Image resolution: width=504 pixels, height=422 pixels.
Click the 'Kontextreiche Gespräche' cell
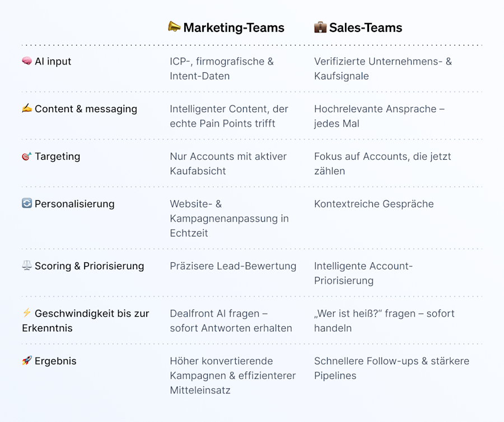point(374,204)
